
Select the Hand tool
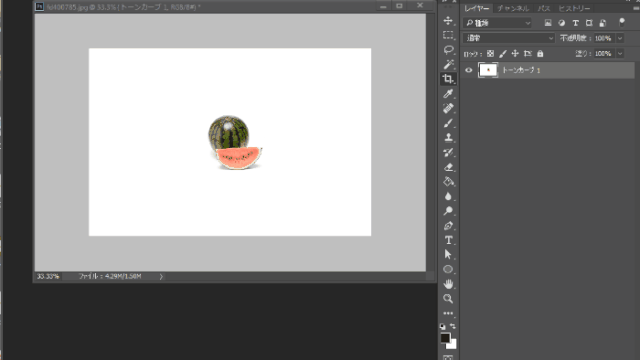point(448,284)
